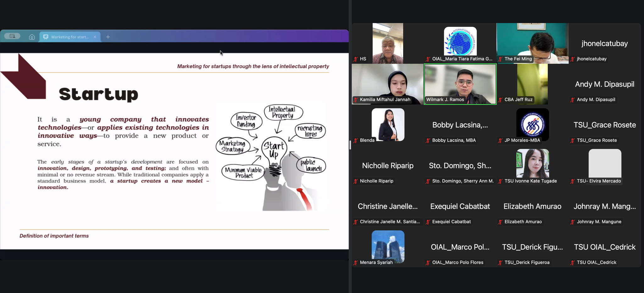Click 'Minimum Viable Product' bubble in diagram
This screenshot has height=293, width=644.
pos(243,172)
